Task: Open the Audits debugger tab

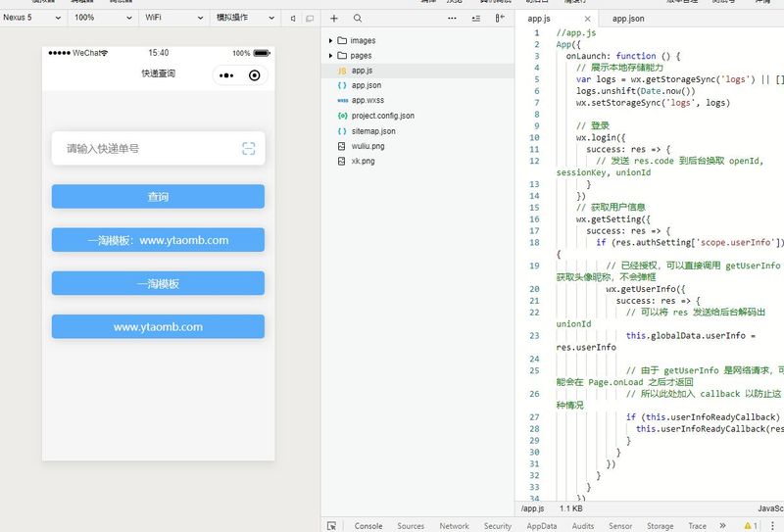Action: click(x=583, y=526)
